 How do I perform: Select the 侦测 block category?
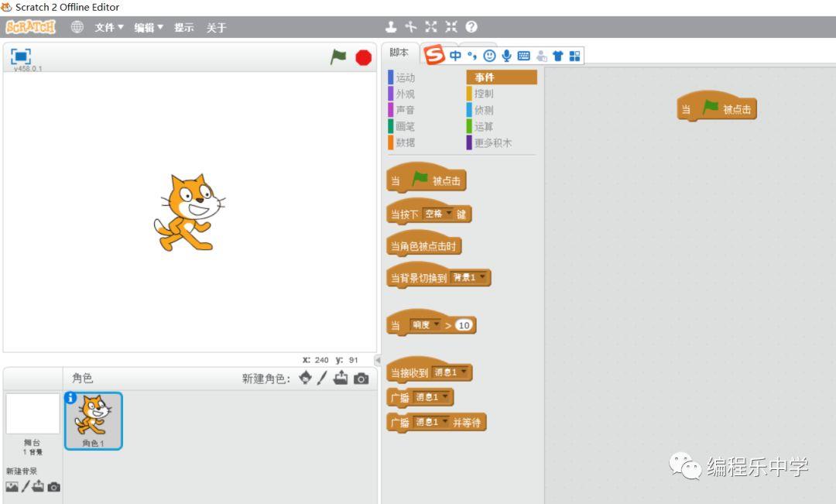484,110
